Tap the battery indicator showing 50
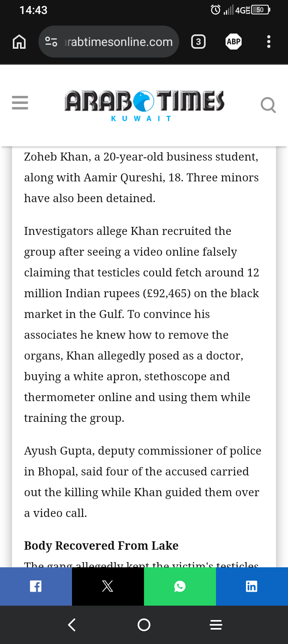The image size is (288, 644). [261, 10]
